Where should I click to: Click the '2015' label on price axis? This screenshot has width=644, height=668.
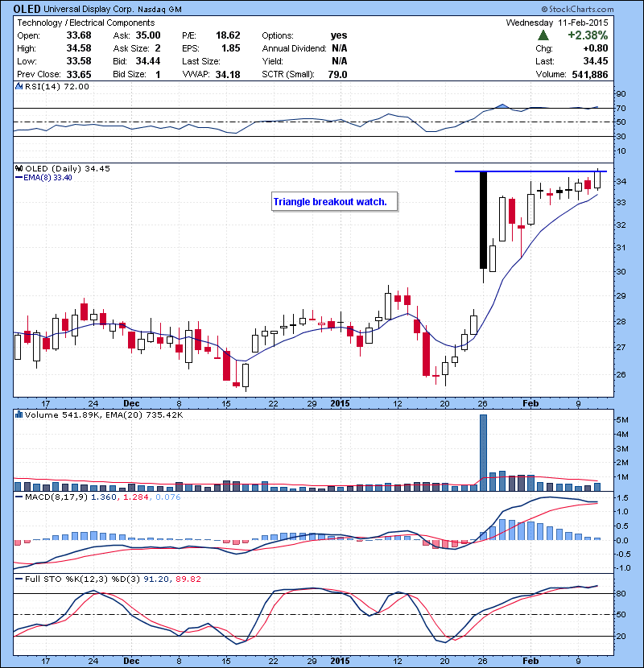pos(339,402)
